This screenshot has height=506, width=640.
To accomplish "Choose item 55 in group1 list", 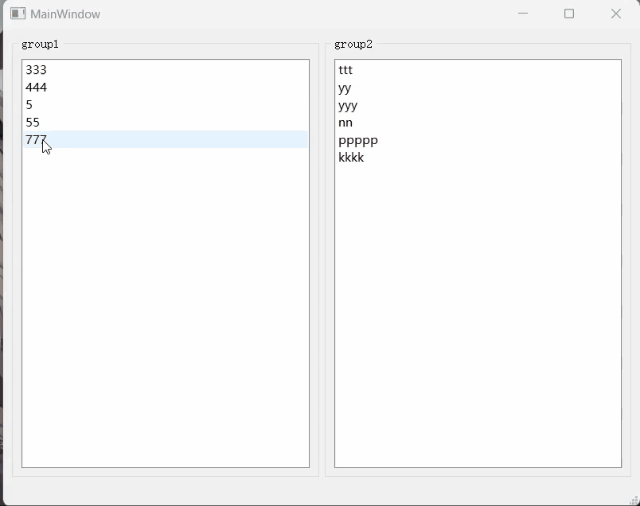I will (x=165, y=122).
